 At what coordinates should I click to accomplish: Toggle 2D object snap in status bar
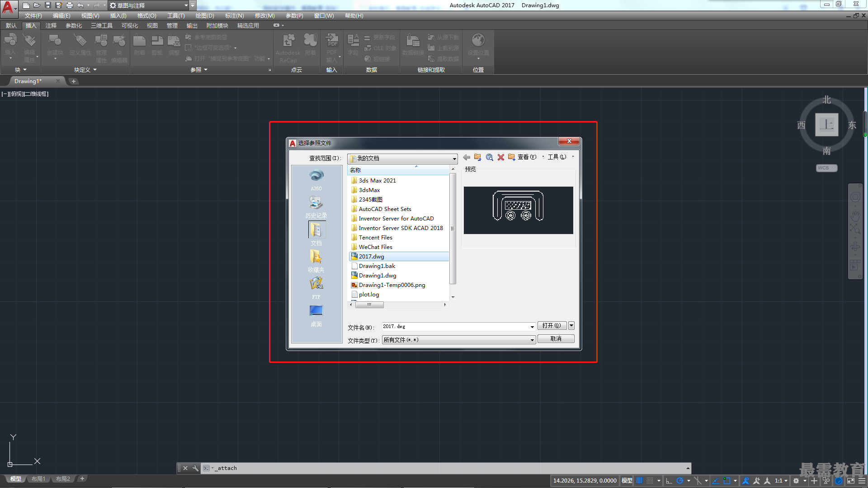click(726, 481)
